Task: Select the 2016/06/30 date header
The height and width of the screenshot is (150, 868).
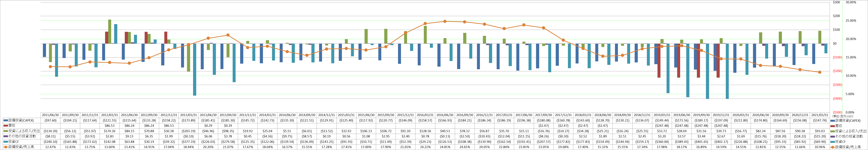Action: [445, 115]
